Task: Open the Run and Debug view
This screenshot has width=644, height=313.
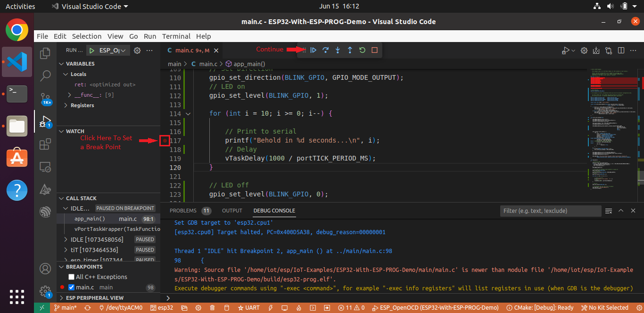Action: 45,121
